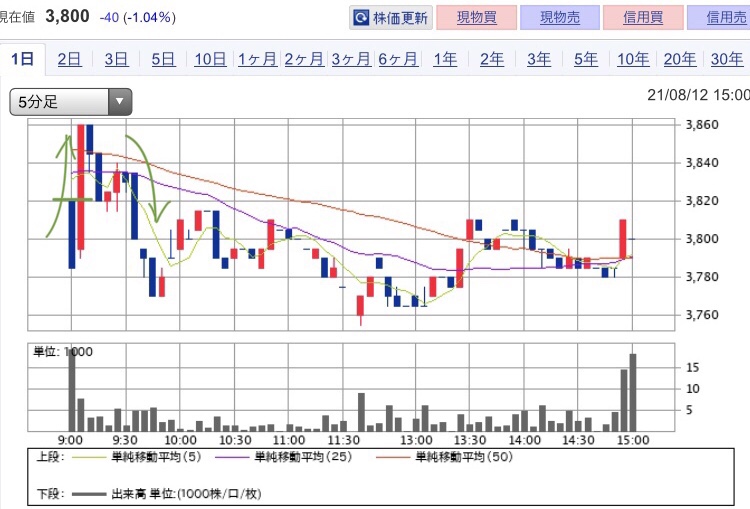Open the 信用買 margin buy link
Screen dimensions: 750x509
(643, 18)
